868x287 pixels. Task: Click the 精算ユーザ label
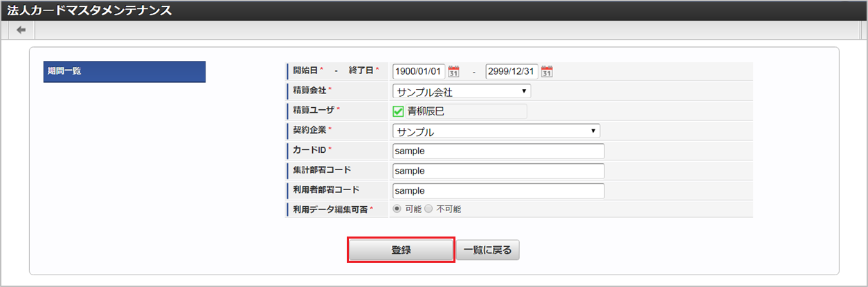314,110
